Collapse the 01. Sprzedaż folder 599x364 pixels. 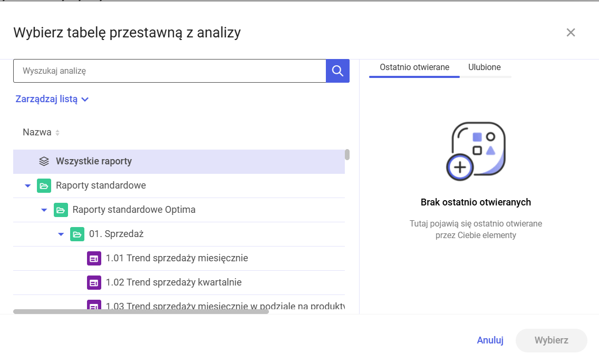tap(61, 234)
